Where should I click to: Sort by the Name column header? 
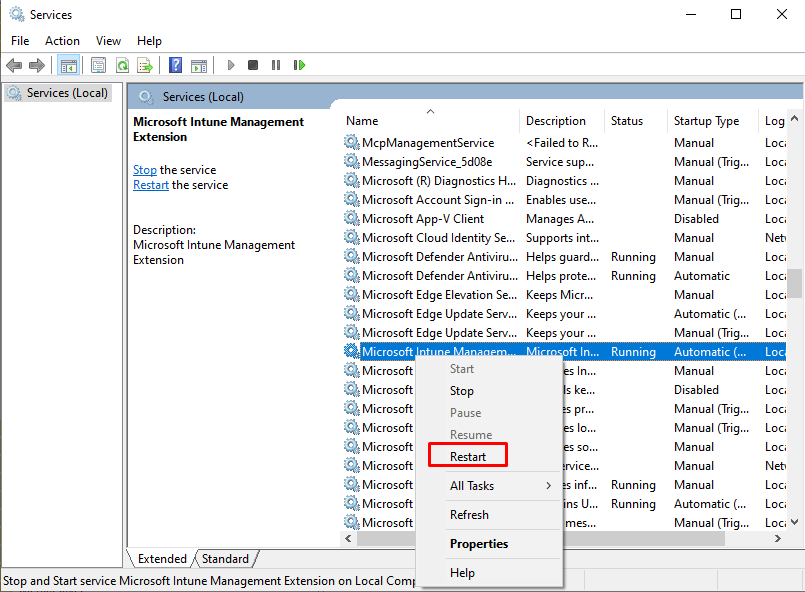click(x=430, y=121)
